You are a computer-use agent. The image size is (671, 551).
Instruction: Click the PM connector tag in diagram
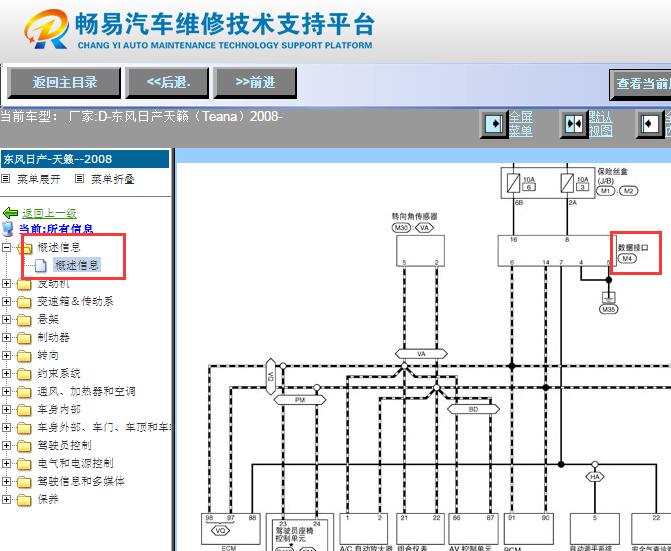[300, 400]
